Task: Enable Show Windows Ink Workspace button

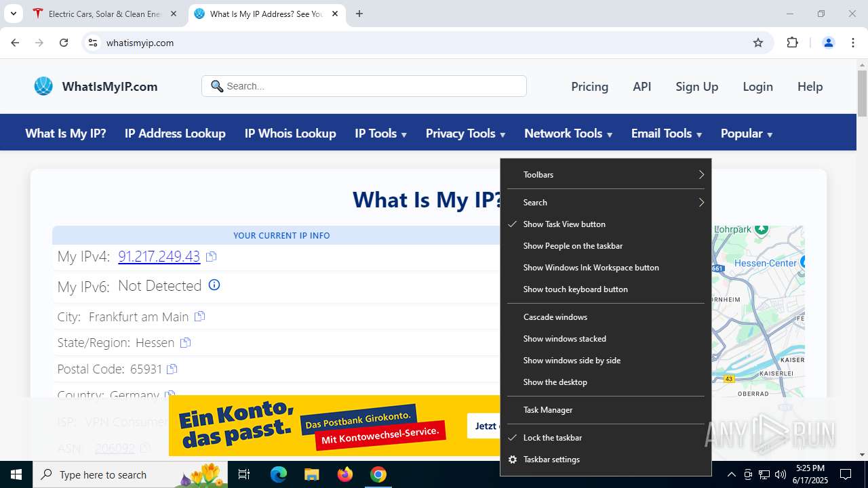Action: (x=606, y=268)
